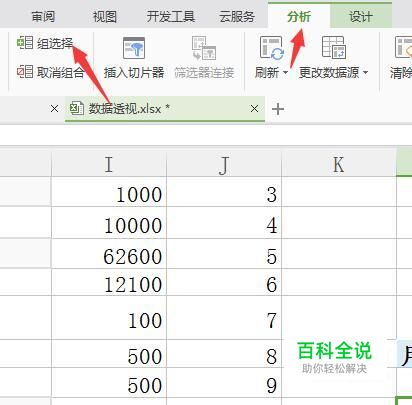Select the cell with 500 beside 9
The height and width of the screenshot is (405, 412).
pos(109,382)
